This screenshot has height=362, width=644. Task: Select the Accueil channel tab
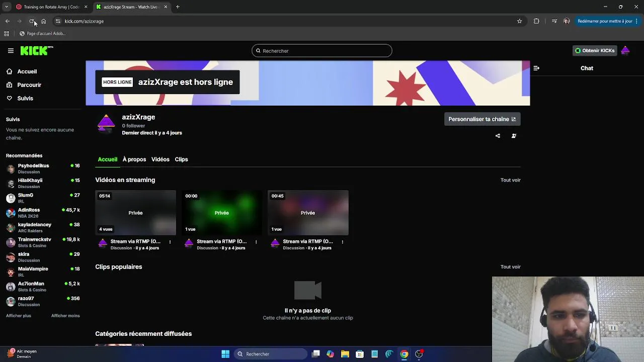(107, 159)
